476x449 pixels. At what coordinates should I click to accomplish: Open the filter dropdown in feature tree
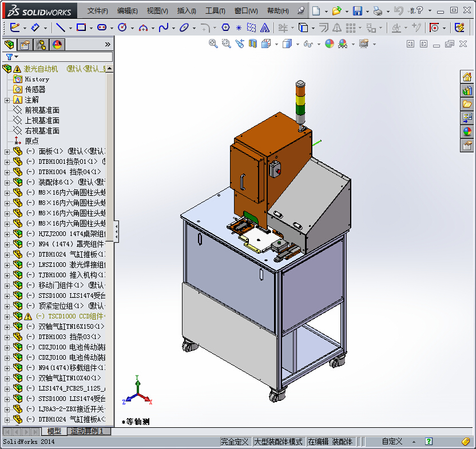(x=17, y=57)
